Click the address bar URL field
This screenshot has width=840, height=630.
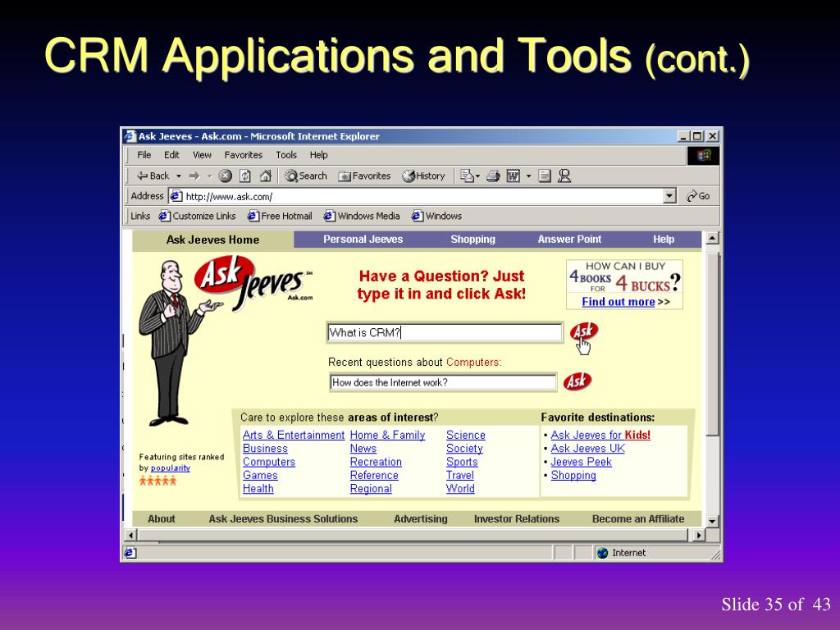click(416, 196)
